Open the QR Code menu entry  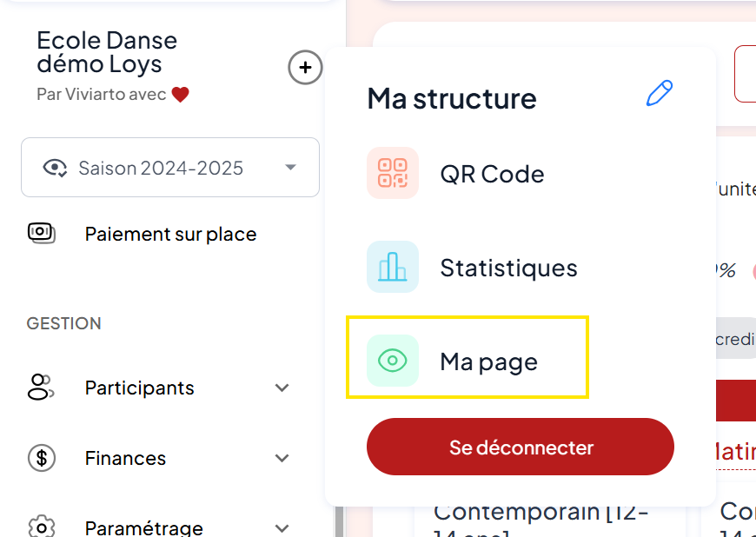coord(492,174)
